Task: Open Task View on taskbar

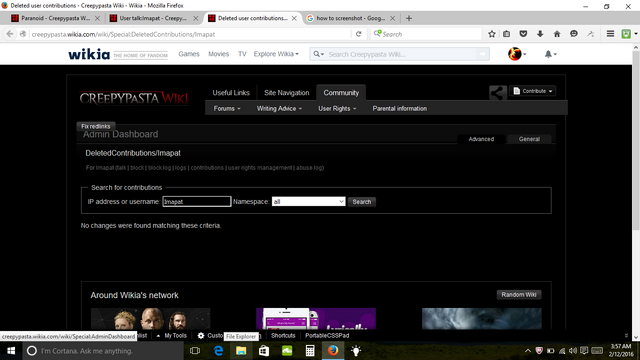Action: click(x=195, y=351)
